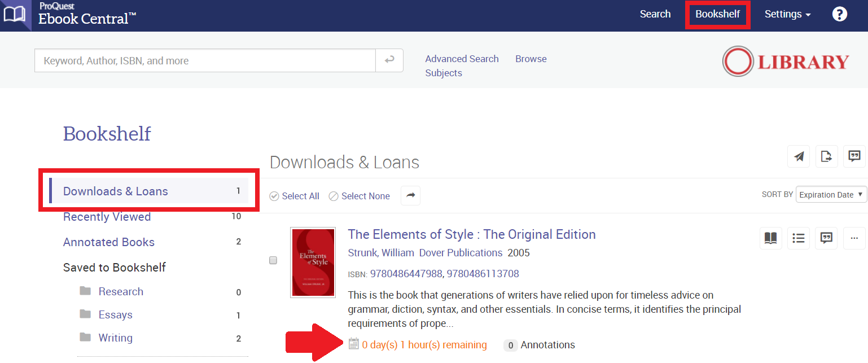Click the export citations page icon

[826, 156]
